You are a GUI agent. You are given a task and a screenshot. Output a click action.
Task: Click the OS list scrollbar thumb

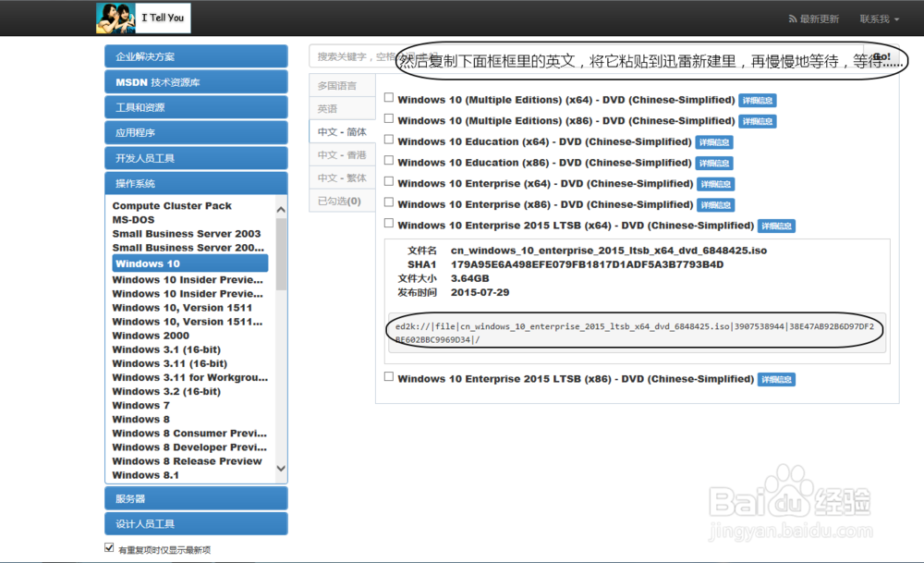(x=281, y=253)
